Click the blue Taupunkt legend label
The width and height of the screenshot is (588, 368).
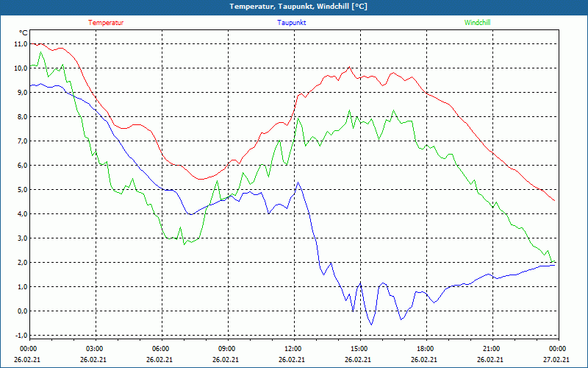(291, 23)
